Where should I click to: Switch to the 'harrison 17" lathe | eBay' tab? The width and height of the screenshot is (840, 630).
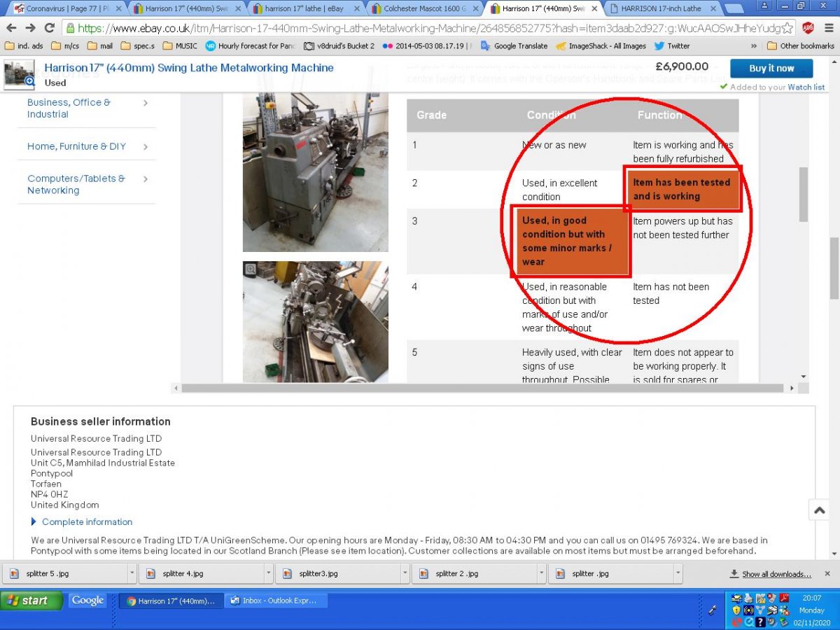point(305,9)
